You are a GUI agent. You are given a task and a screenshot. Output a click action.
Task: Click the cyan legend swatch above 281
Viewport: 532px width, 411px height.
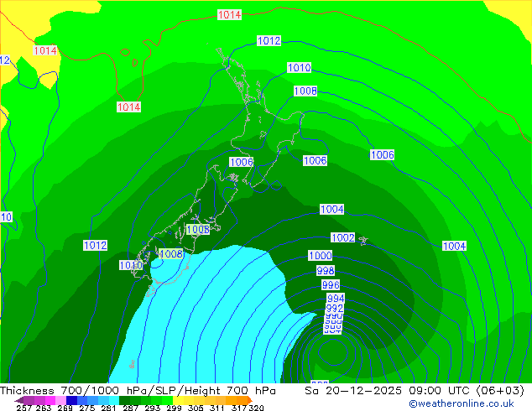(x=114, y=400)
